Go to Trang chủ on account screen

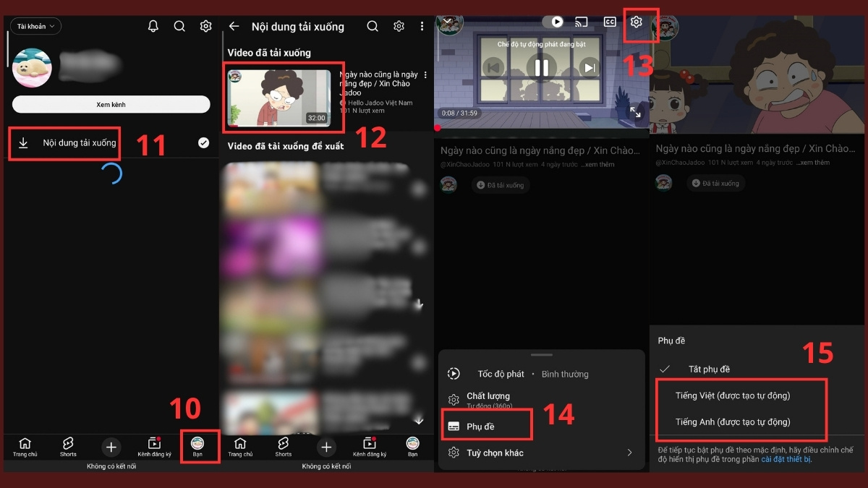[x=25, y=447]
